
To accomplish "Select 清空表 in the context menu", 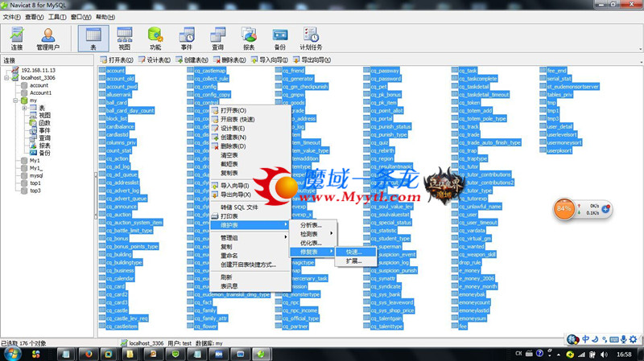I will pyautogui.click(x=229, y=155).
